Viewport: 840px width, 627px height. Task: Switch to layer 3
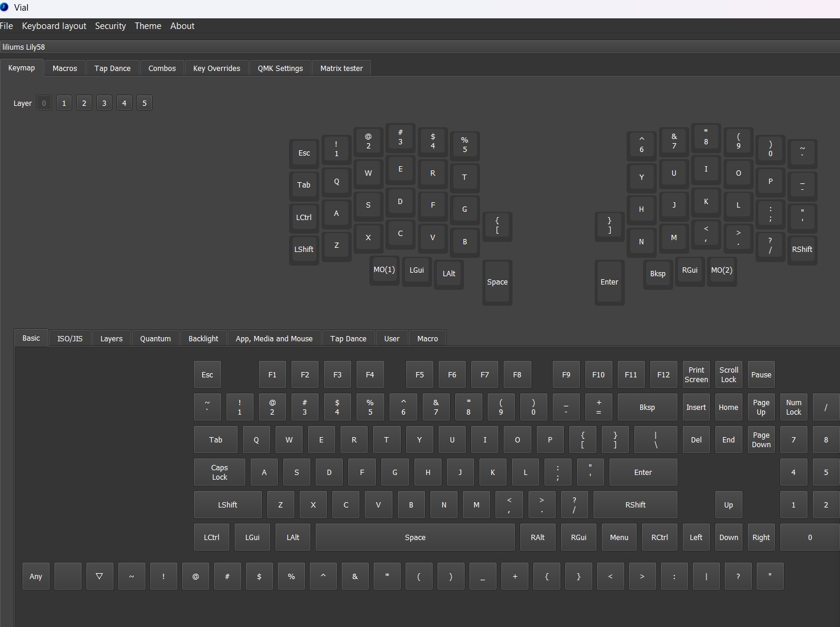pos(104,103)
